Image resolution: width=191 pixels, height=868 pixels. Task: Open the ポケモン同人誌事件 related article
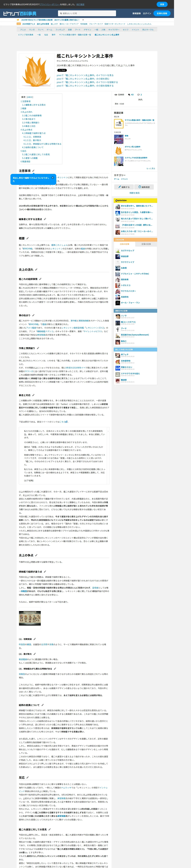click(x=133, y=147)
